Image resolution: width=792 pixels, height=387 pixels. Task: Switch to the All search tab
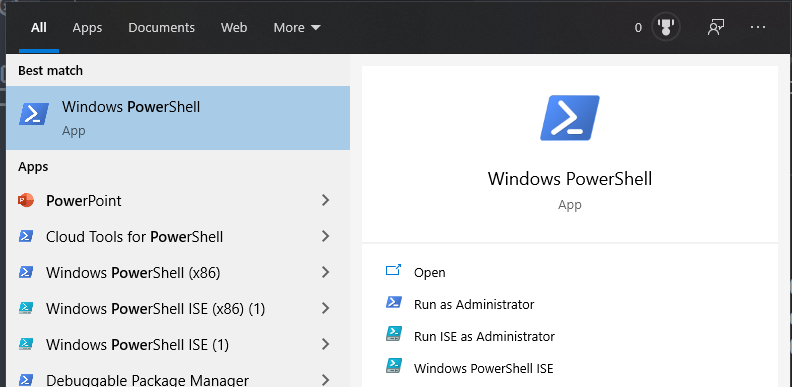click(39, 27)
